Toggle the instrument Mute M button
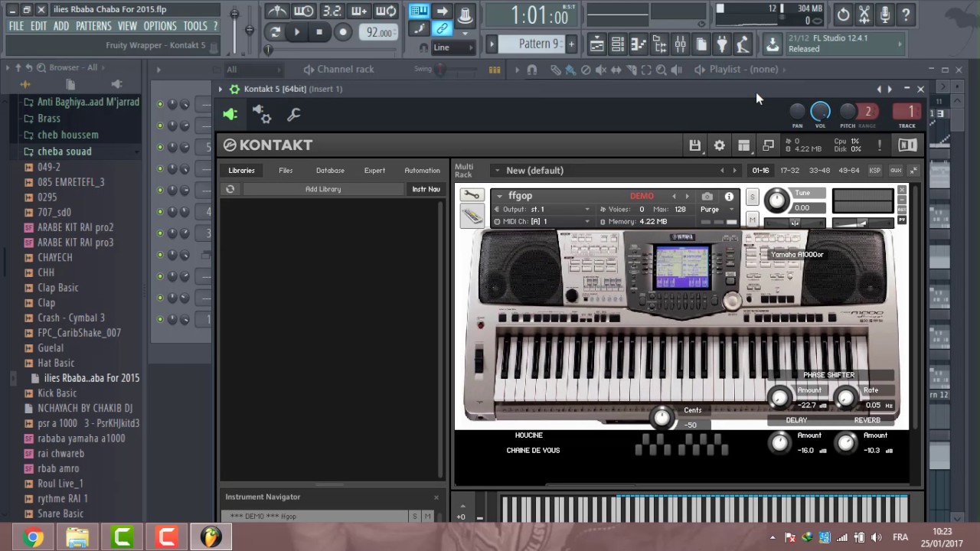The width and height of the screenshot is (980, 551). click(x=752, y=220)
